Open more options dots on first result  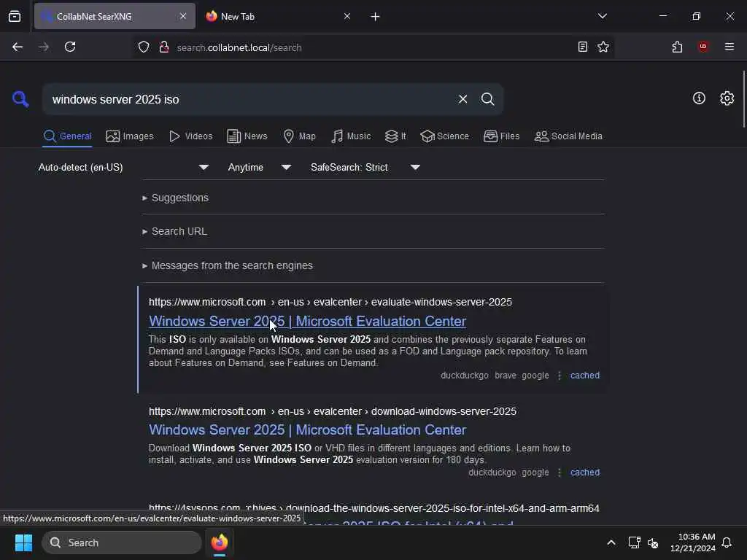point(560,376)
